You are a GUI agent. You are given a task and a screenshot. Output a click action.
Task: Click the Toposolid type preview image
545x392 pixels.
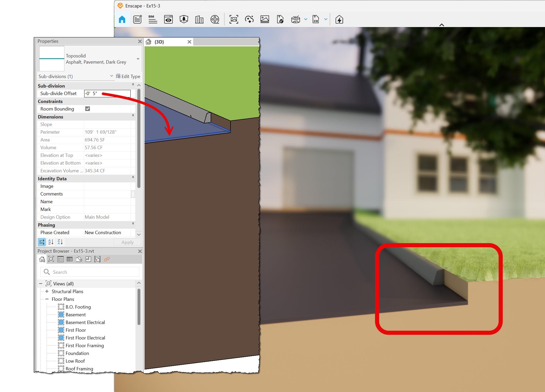point(51,58)
